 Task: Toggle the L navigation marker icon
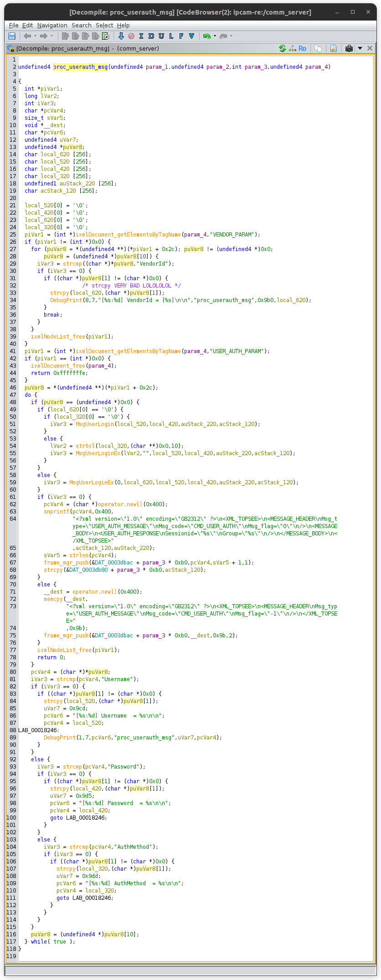coord(171,36)
